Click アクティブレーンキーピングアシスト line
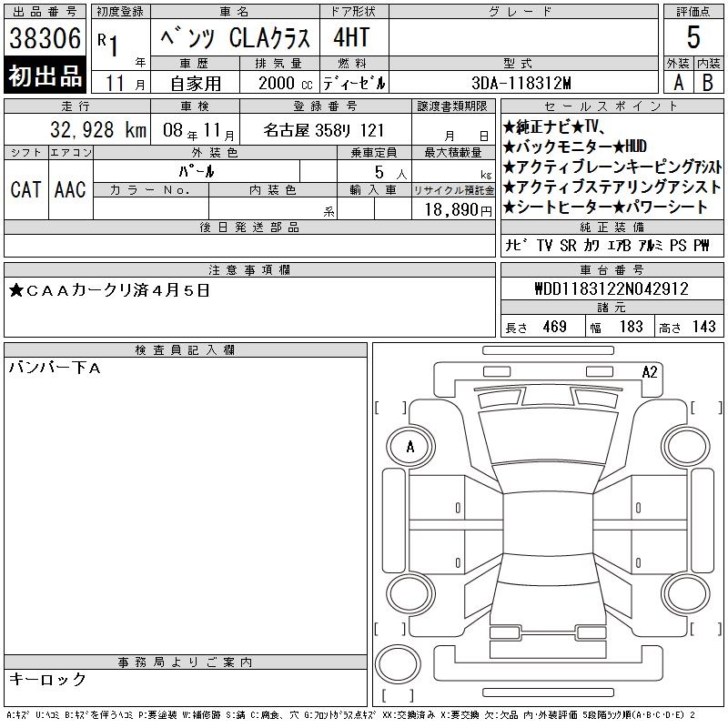 (x=612, y=167)
